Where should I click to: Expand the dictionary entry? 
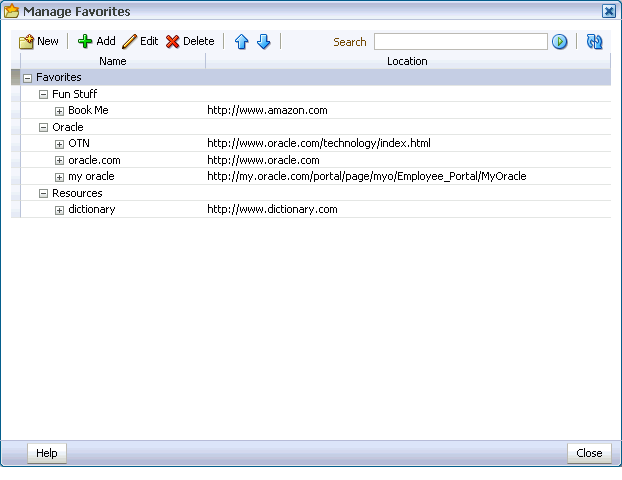[x=59, y=210]
